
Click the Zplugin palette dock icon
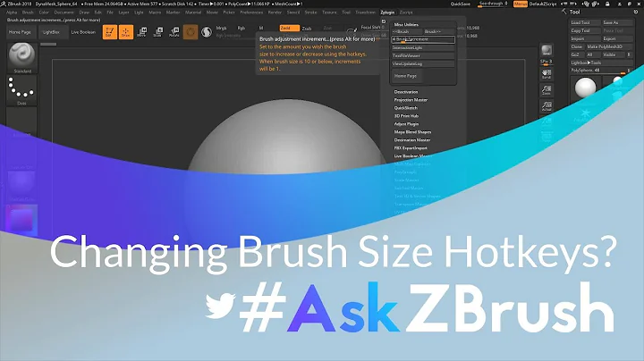point(384,21)
